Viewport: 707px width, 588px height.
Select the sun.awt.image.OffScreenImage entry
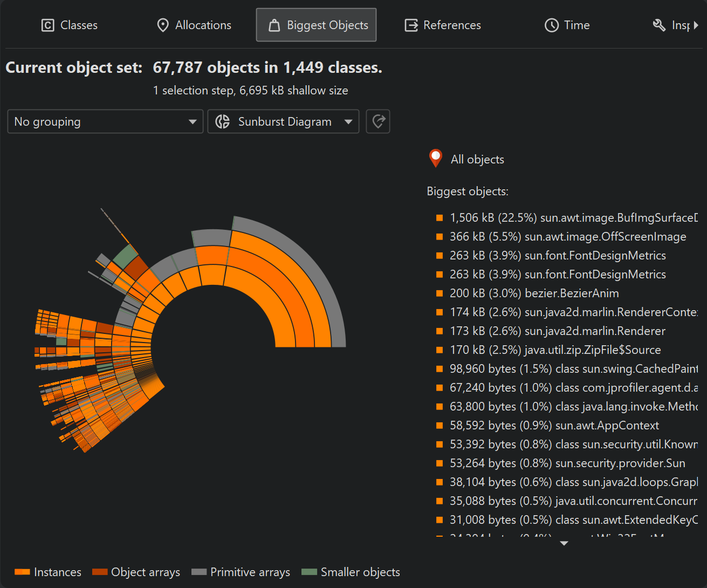(567, 237)
